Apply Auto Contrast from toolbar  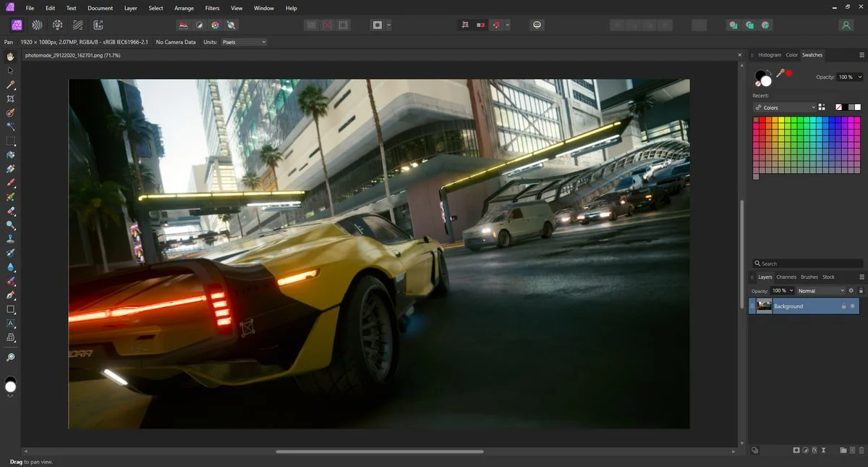click(199, 25)
